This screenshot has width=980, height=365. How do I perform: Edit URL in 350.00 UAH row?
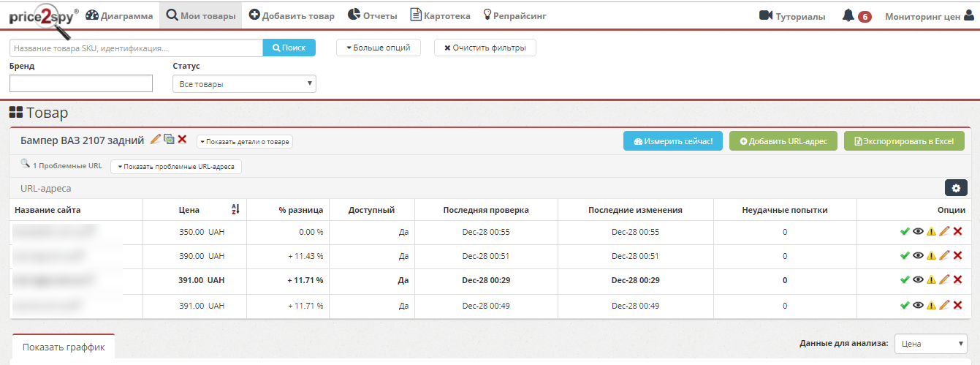[944, 232]
